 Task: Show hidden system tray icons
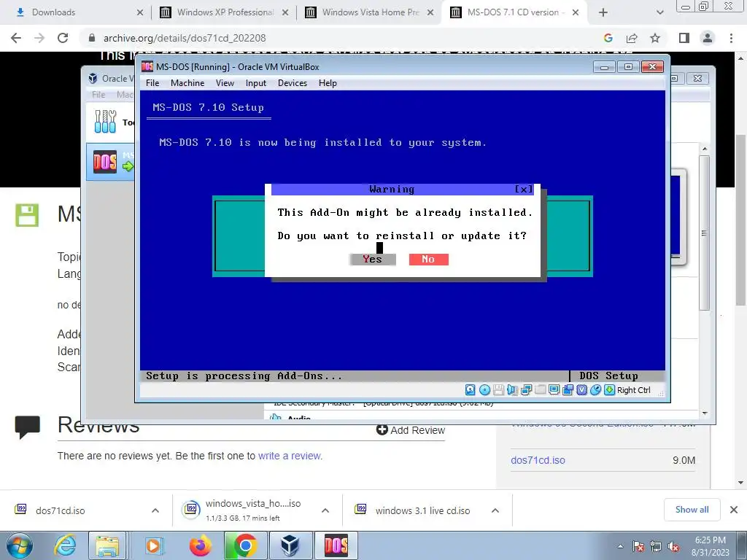coord(620,546)
